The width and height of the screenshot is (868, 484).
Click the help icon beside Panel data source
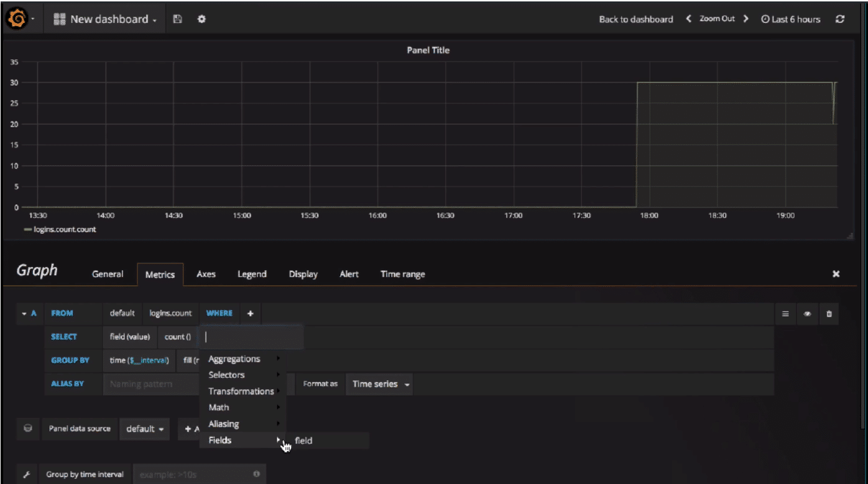(x=27, y=429)
